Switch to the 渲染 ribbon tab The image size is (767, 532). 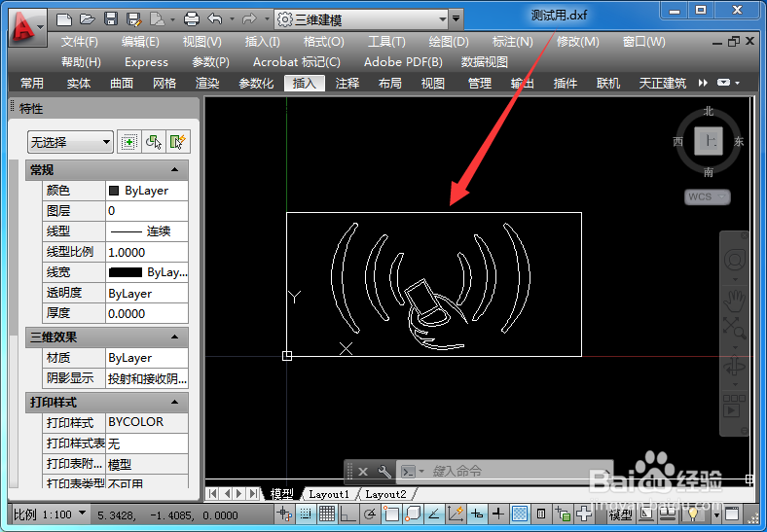[x=207, y=83]
